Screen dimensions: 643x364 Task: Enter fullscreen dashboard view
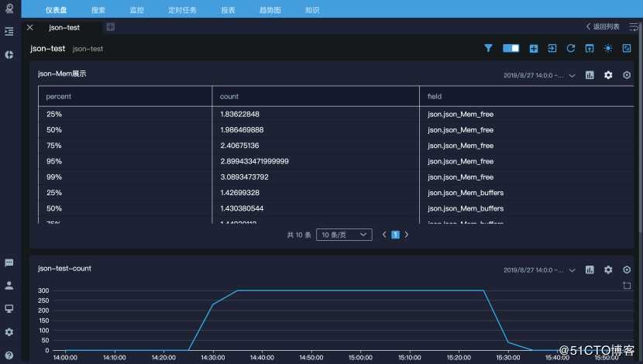(627, 48)
